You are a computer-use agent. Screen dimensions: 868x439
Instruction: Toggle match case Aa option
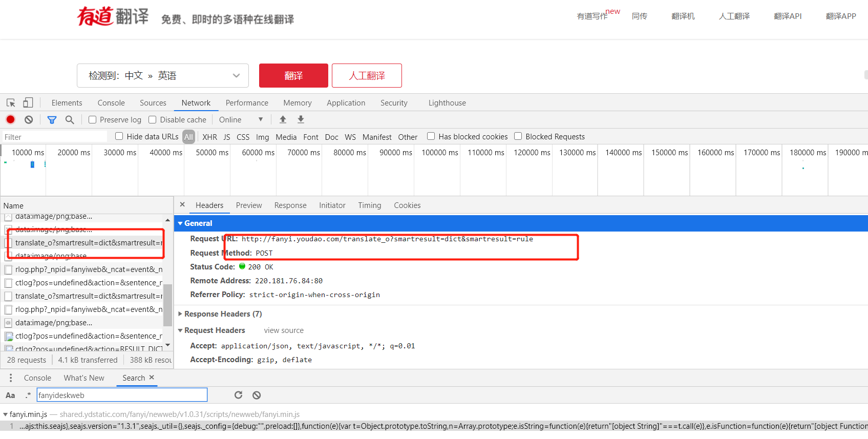(x=10, y=395)
